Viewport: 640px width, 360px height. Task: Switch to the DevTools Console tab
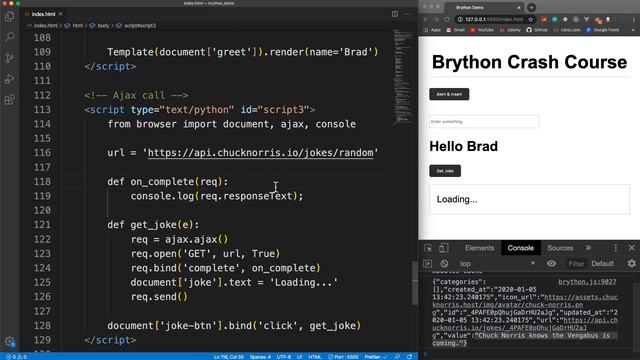(520, 248)
